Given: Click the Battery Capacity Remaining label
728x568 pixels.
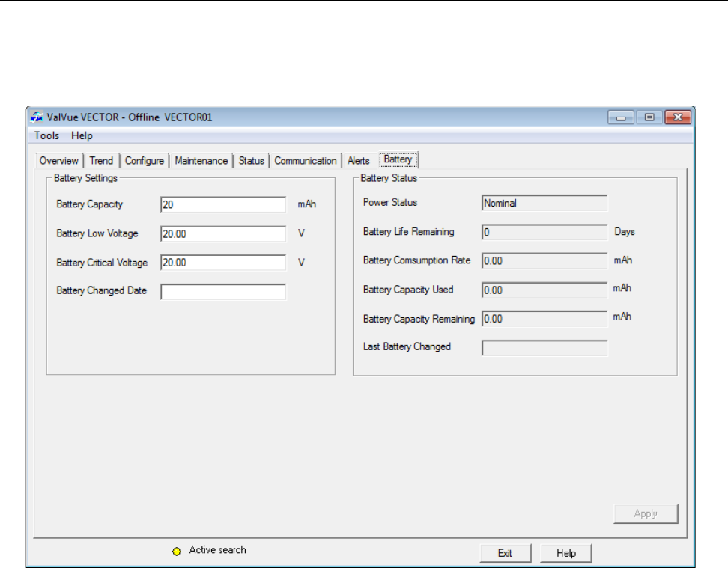Looking at the screenshot, I should [x=419, y=319].
